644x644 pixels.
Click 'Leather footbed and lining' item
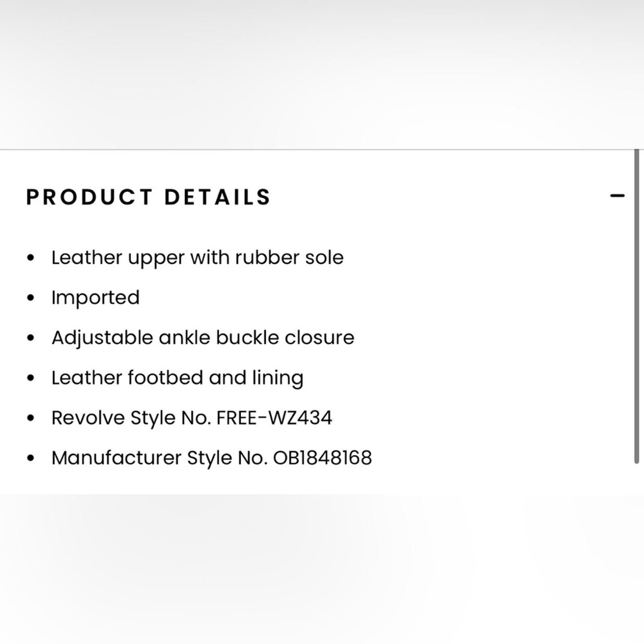click(x=178, y=378)
